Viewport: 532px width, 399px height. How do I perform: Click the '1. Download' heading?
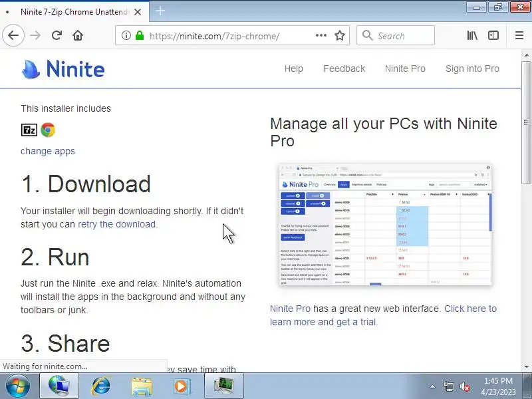pyautogui.click(x=86, y=184)
